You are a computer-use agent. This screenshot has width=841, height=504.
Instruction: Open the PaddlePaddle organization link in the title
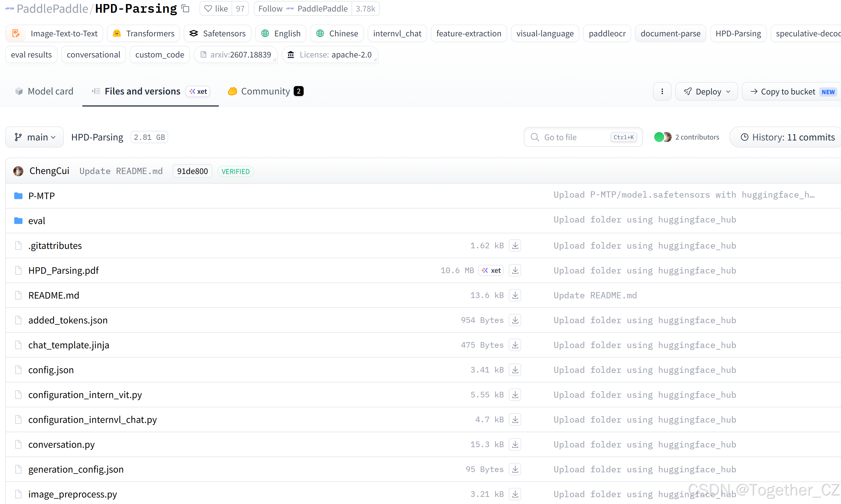coord(52,8)
